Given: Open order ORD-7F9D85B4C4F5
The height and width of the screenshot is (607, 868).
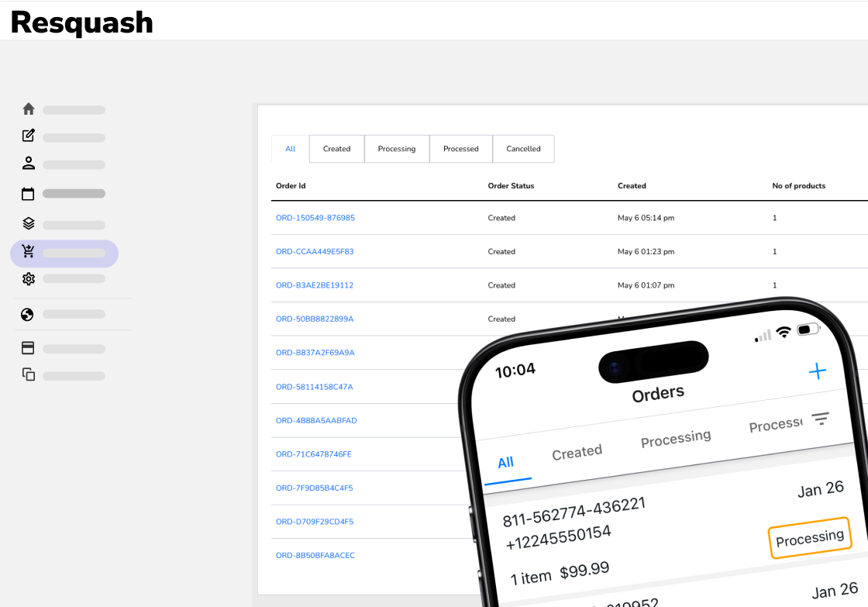Looking at the screenshot, I should pos(314,488).
